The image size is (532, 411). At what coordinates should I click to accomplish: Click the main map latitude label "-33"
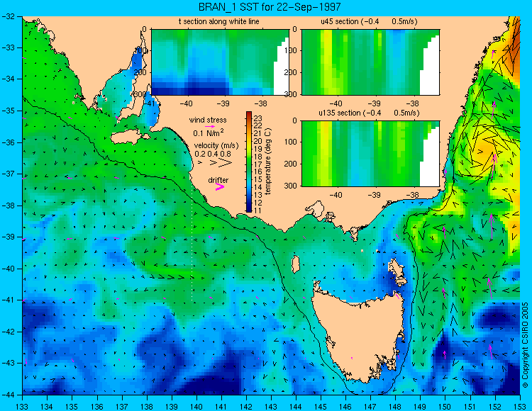8,47
